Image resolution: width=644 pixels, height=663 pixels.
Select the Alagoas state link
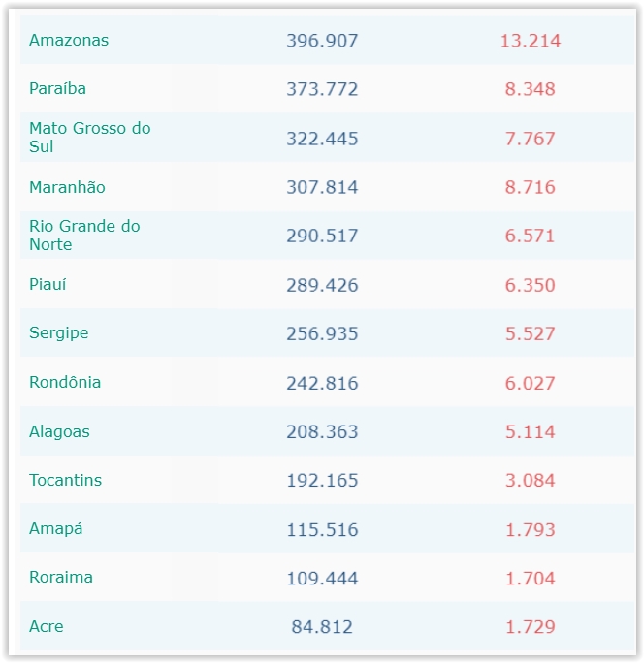(59, 431)
